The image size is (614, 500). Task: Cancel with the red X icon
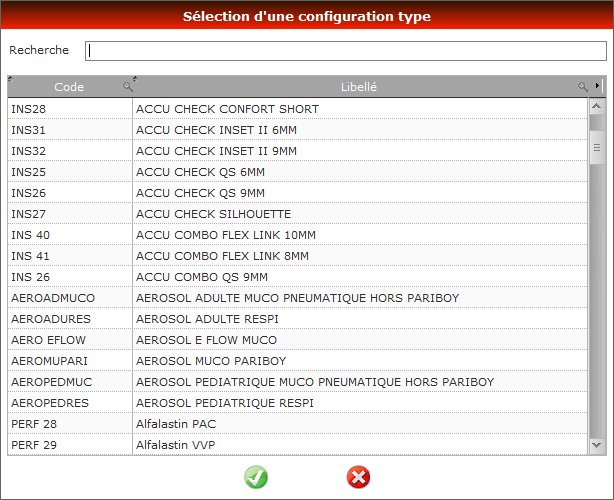358,477
